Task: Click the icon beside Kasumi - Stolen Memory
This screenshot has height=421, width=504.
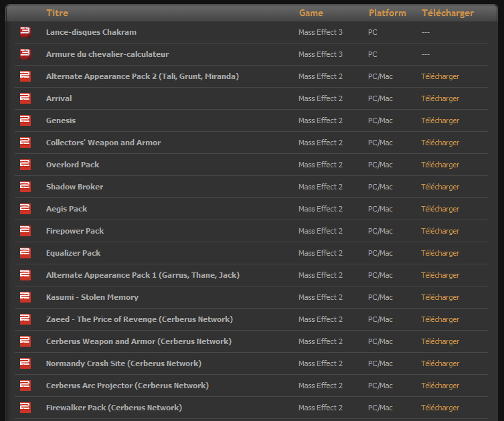Action: click(25, 297)
